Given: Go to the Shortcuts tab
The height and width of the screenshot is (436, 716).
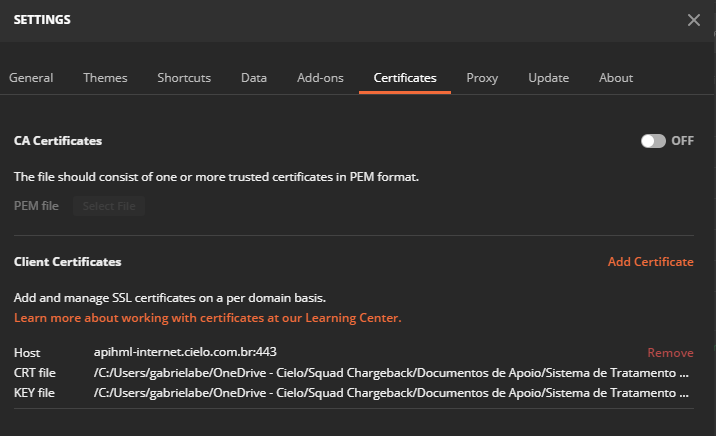Looking at the screenshot, I should [x=184, y=78].
